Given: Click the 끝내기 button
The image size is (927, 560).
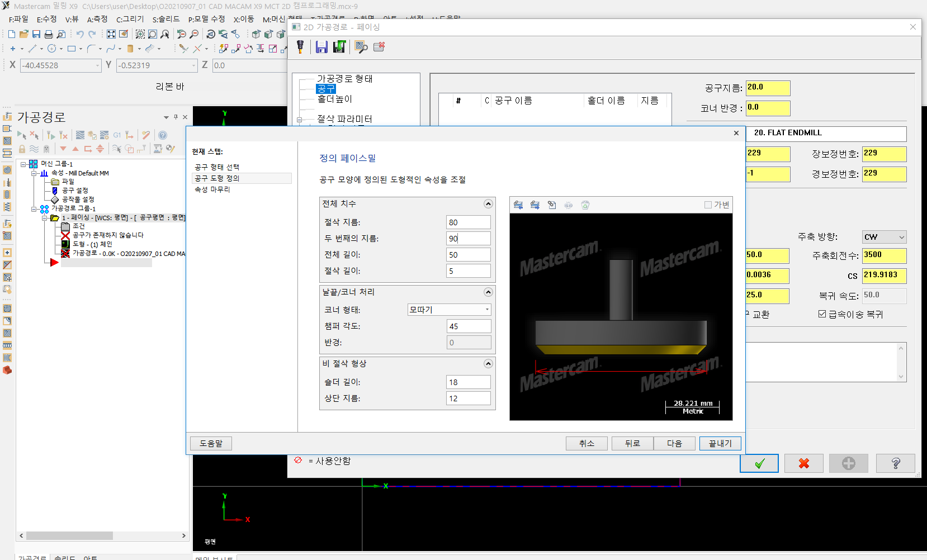Looking at the screenshot, I should pos(720,443).
